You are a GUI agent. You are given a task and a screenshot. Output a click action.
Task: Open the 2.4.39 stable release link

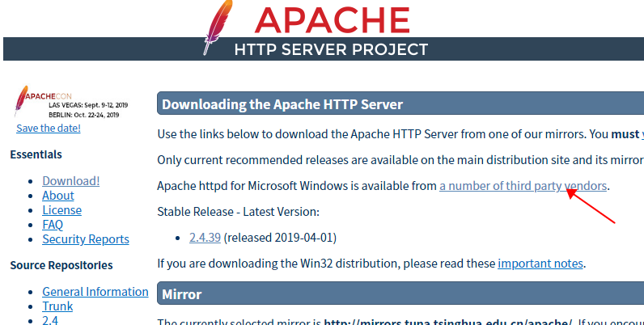point(205,238)
